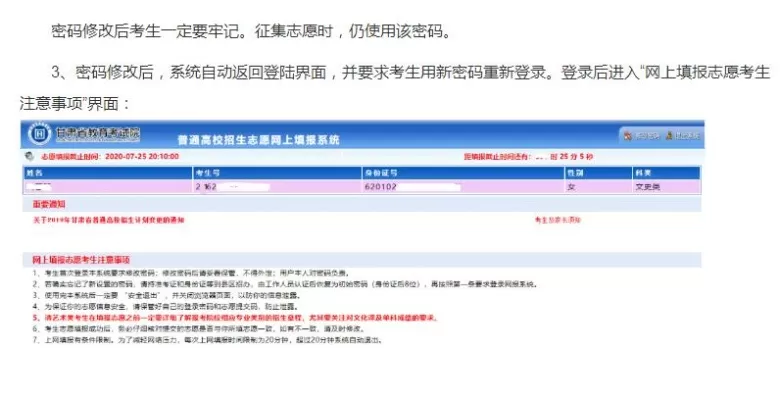Open the red notice link about 甘肃省 enrollment plan

[x=108, y=219]
